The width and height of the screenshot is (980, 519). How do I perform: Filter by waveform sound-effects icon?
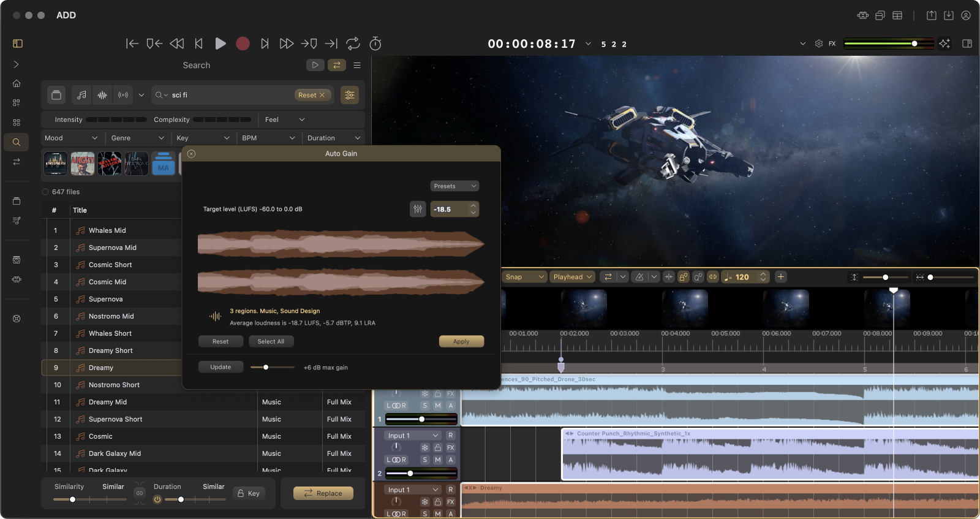pyautogui.click(x=102, y=95)
